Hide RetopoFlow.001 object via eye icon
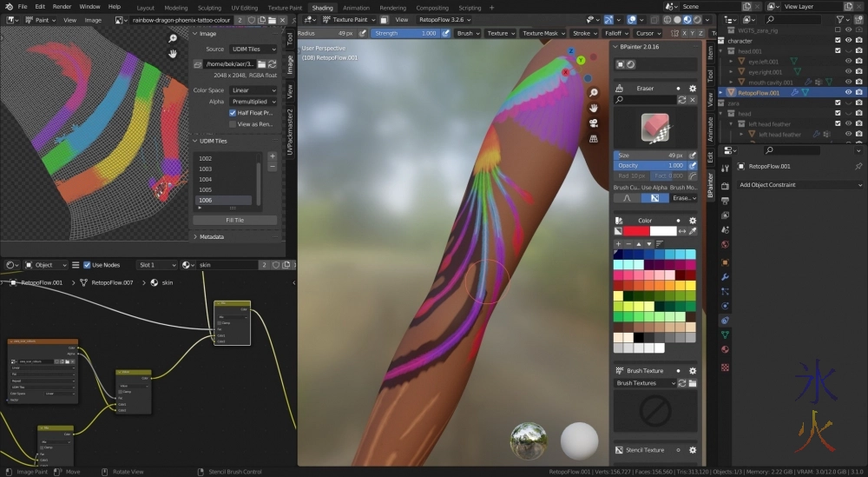Image resolution: width=868 pixels, height=477 pixels. click(x=848, y=92)
